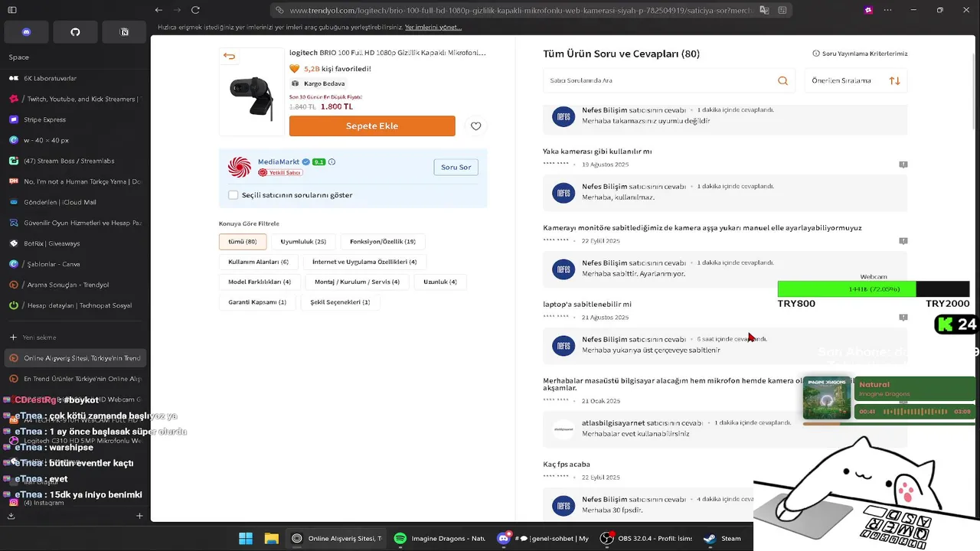980x551 pixels.
Task: Open reader mode icon in address bar
Action: tap(782, 10)
